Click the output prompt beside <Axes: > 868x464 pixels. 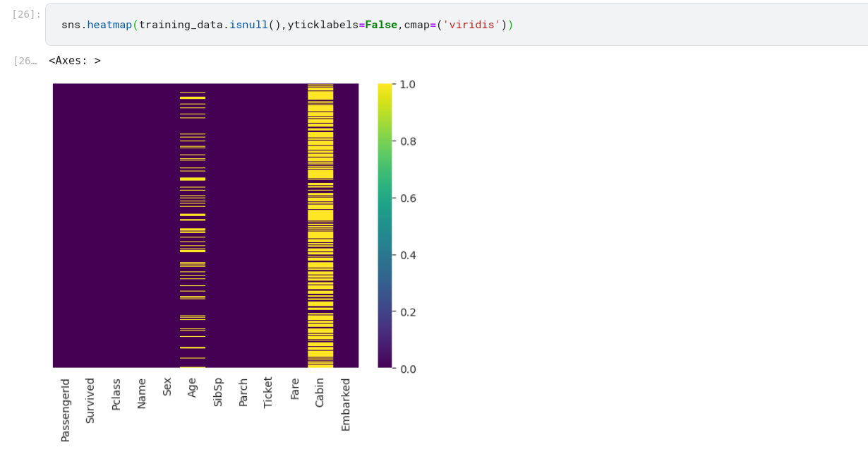(x=25, y=61)
